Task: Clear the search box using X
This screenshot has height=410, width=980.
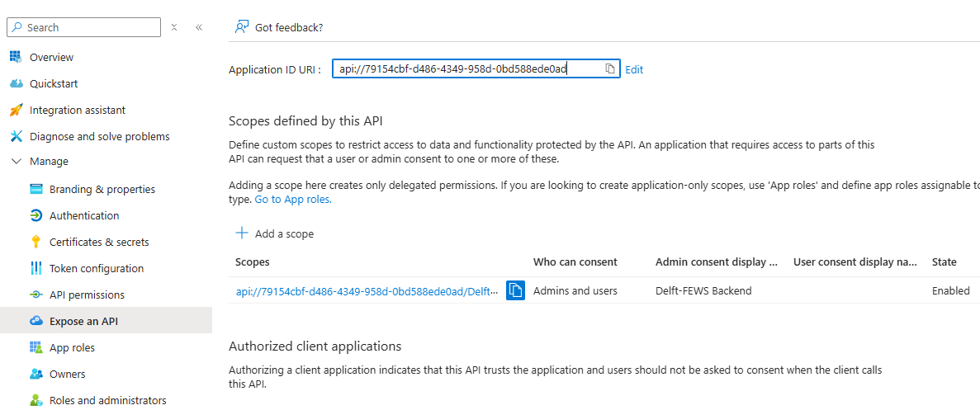Action: click(x=174, y=27)
